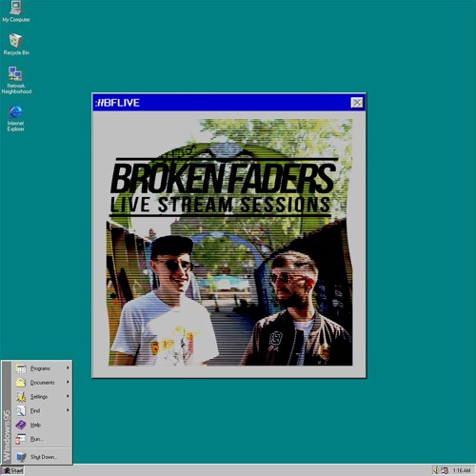Click the Shut Down computer icon

[21, 457]
